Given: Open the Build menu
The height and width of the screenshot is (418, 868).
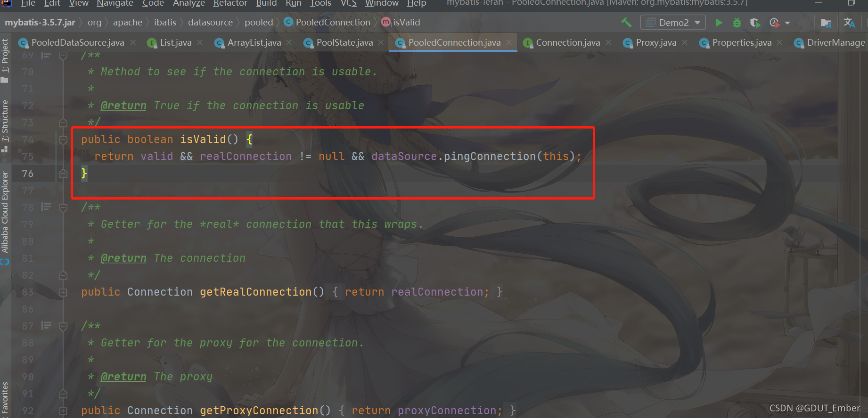Looking at the screenshot, I should coord(266,3).
